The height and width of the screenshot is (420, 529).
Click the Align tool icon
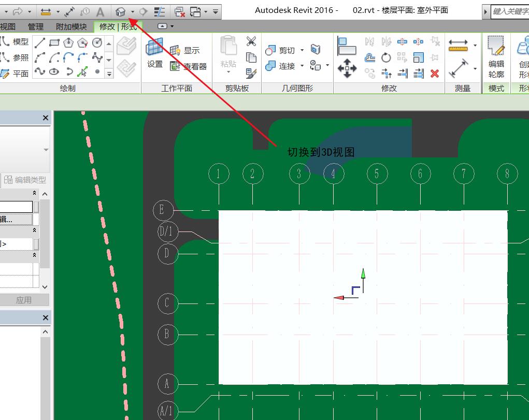[x=347, y=47]
